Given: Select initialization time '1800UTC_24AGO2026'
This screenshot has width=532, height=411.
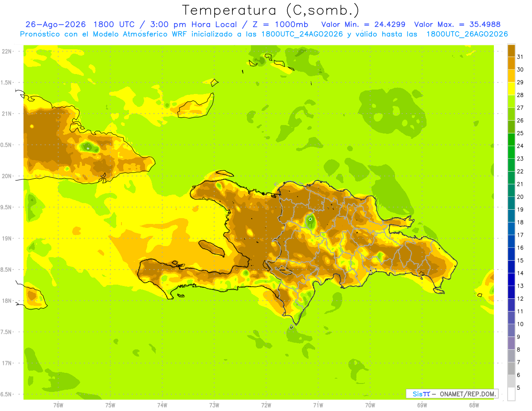Looking at the screenshot, I should [302, 34].
